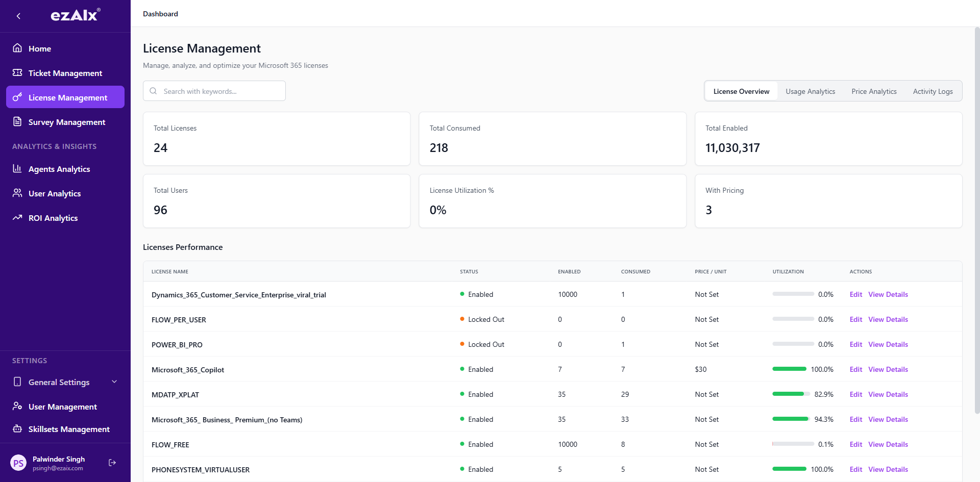Open Survey Management via its document icon
980x482 pixels.
(17, 122)
